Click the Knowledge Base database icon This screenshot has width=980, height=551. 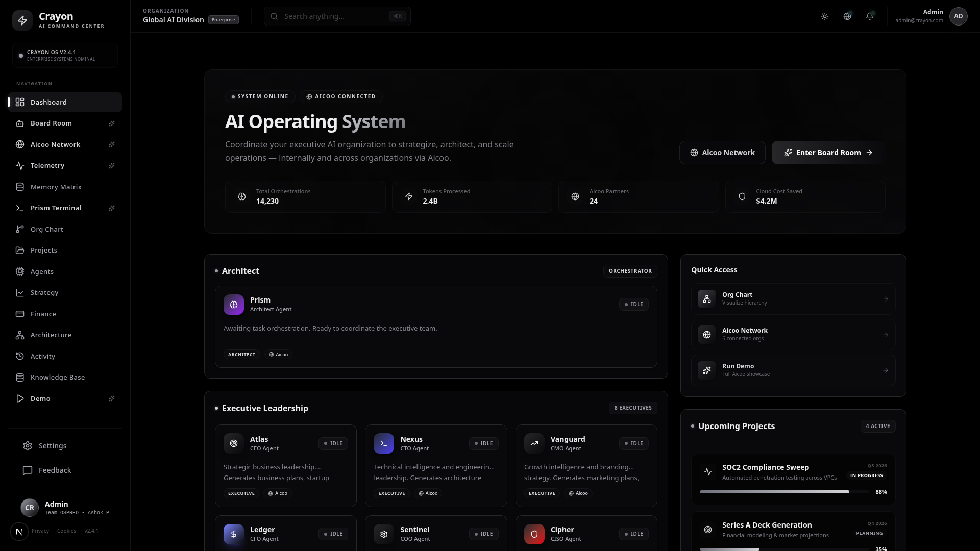pos(20,378)
